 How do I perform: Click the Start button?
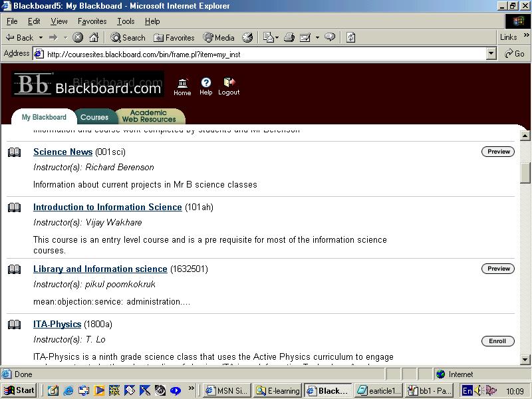coord(19,390)
